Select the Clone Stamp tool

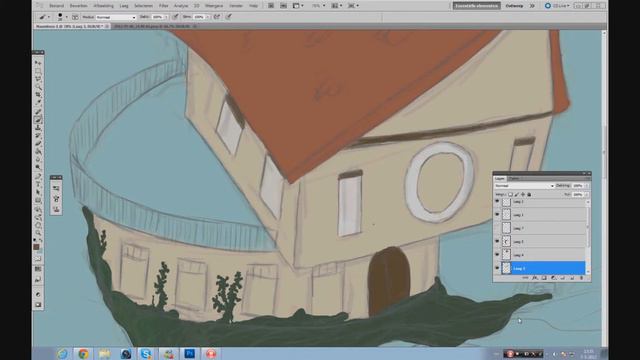[x=38, y=127]
